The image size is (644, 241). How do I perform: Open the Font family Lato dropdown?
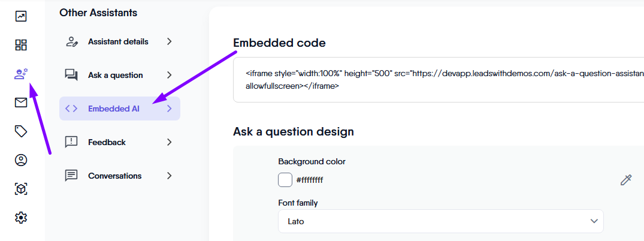point(440,221)
